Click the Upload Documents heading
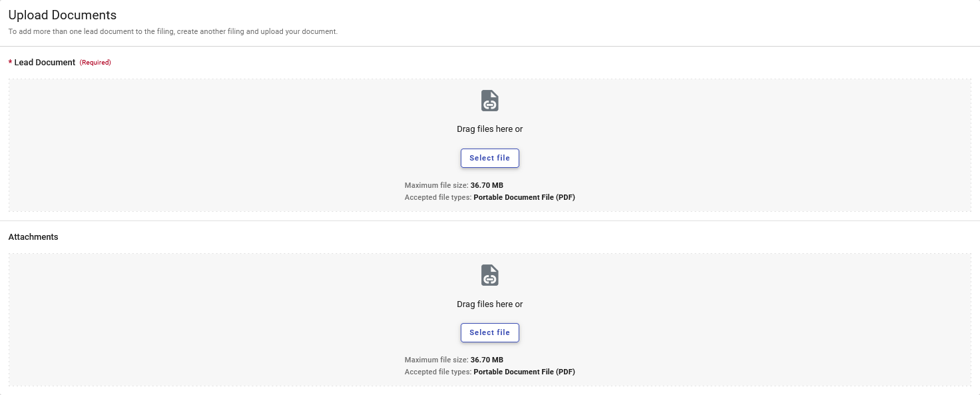The width and height of the screenshot is (980, 395). 63,15
